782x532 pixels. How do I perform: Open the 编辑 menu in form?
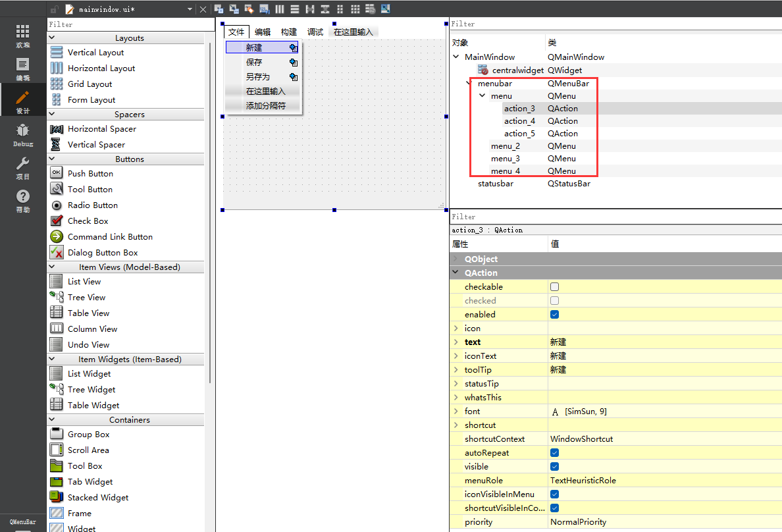263,32
